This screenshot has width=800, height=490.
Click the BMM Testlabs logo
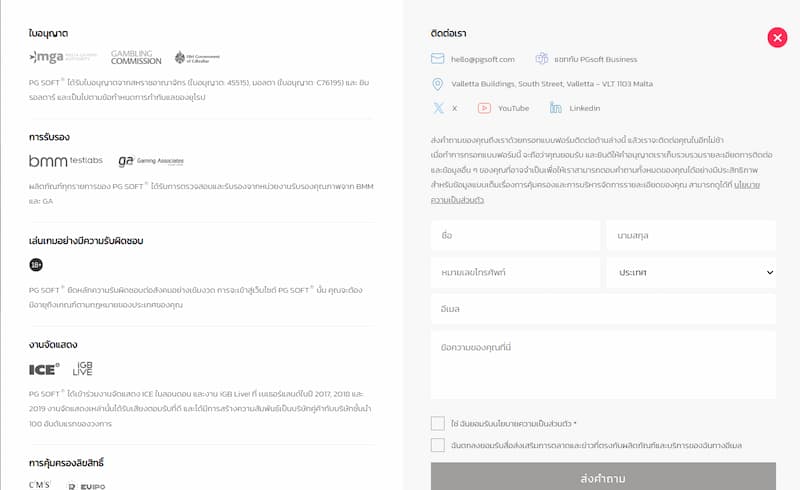(66, 161)
